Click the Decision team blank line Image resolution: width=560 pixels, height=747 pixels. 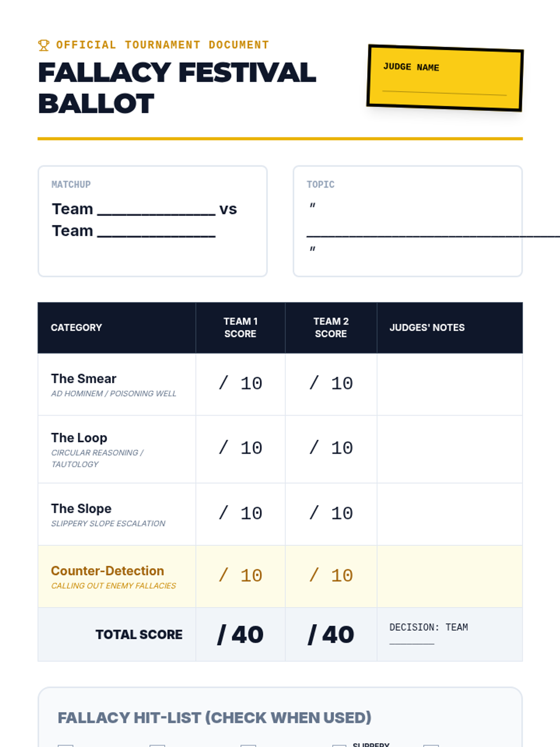tap(412, 642)
